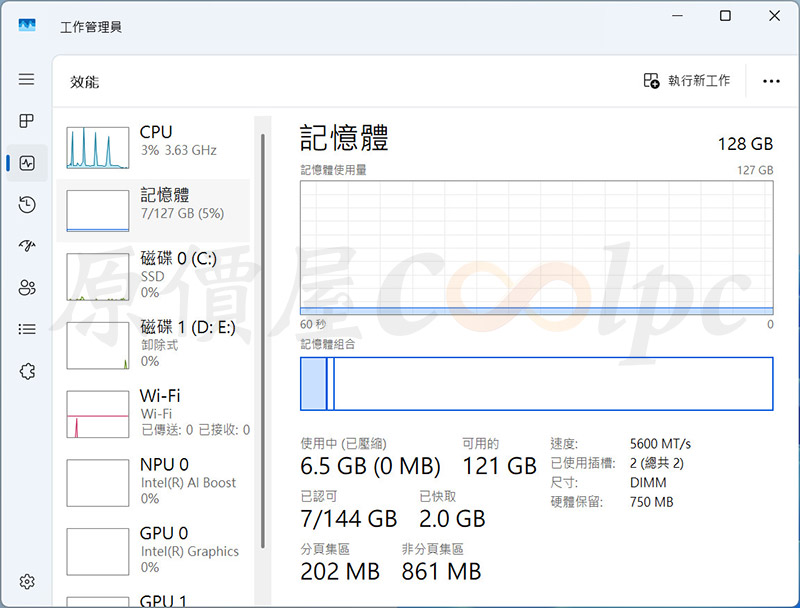Click the Task Manager icon in the title bar
The height and width of the screenshot is (608, 800).
(25, 25)
